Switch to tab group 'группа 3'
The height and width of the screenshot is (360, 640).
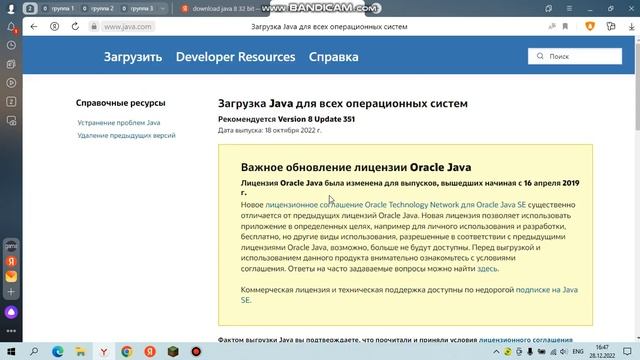click(138, 8)
